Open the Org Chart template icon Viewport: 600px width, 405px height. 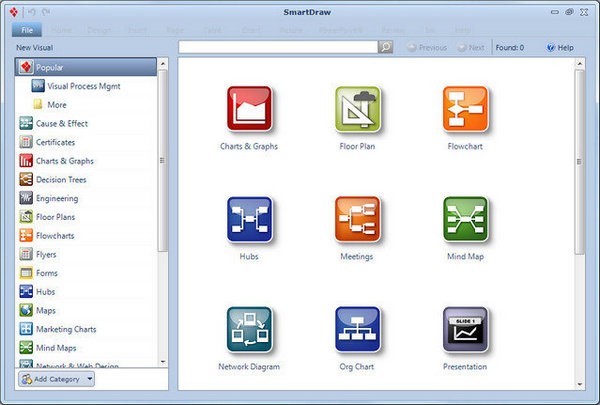(x=357, y=330)
